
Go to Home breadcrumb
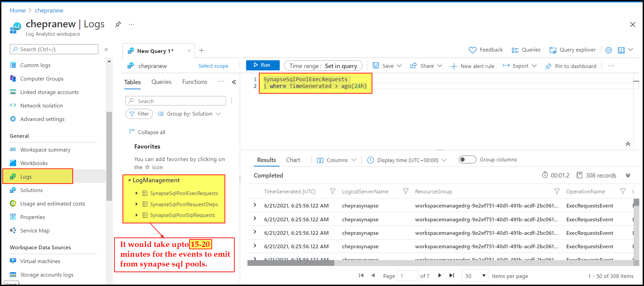pyautogui.click(x=18, y=10)
